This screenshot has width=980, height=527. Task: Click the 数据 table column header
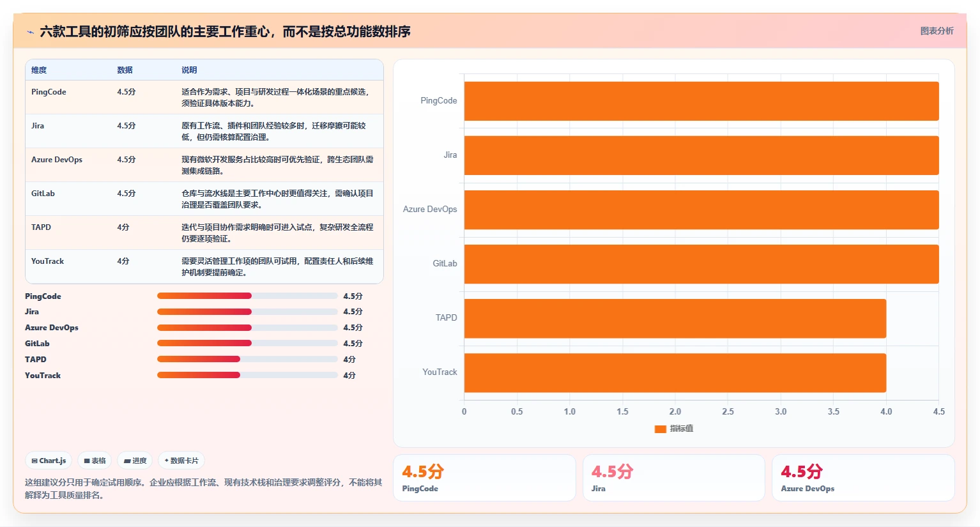click(125, 70)
